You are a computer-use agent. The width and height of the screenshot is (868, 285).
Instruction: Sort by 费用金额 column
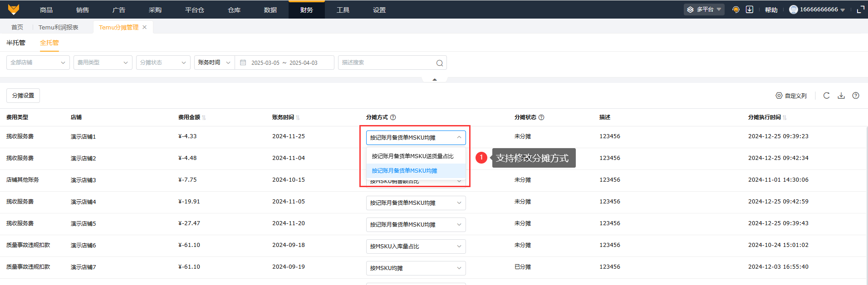click(204, 117)
